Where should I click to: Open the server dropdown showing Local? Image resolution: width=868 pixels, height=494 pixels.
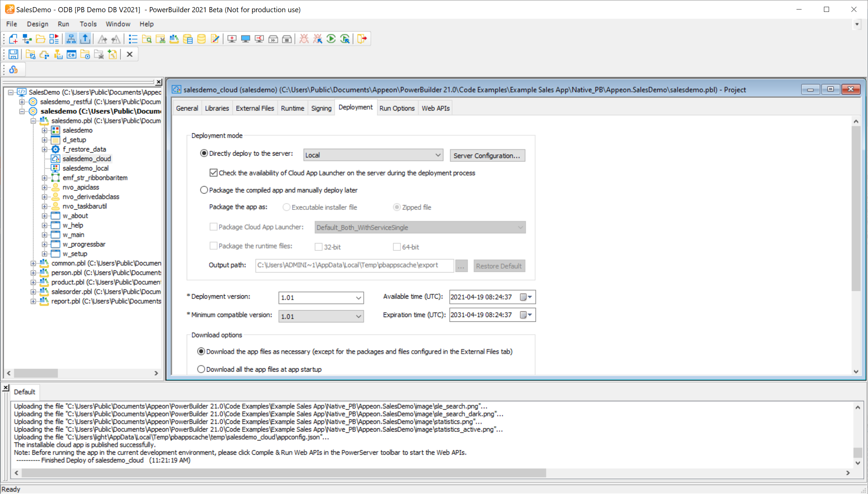click(x=373, y=155)
